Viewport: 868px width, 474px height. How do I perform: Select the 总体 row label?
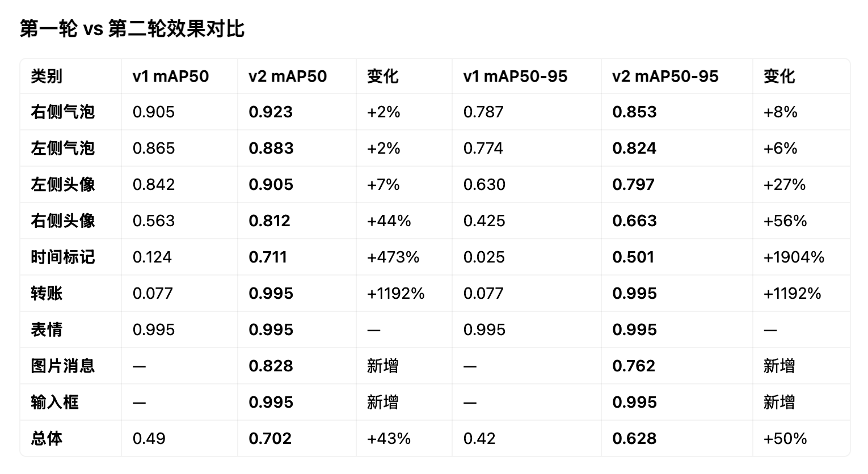(x=47, y=438)
